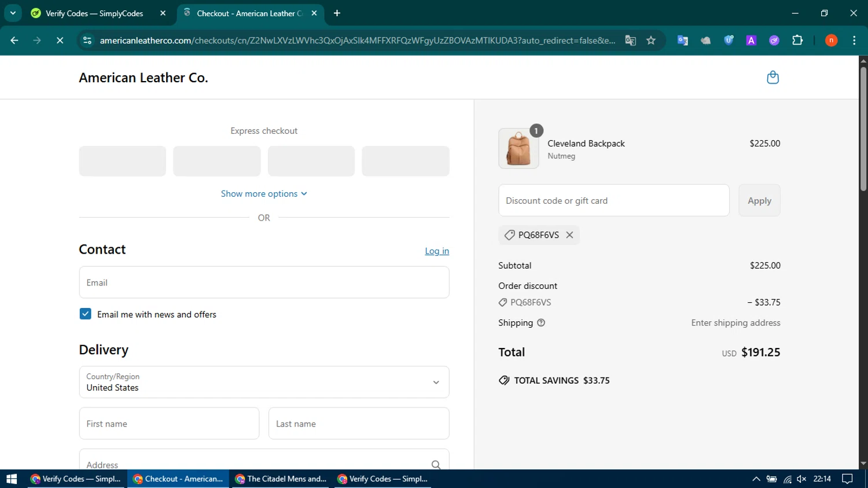The image size is (868, 488).
Task: Click the fourth express checkout button
Action: pyautogui.click(x=406, y=161)
